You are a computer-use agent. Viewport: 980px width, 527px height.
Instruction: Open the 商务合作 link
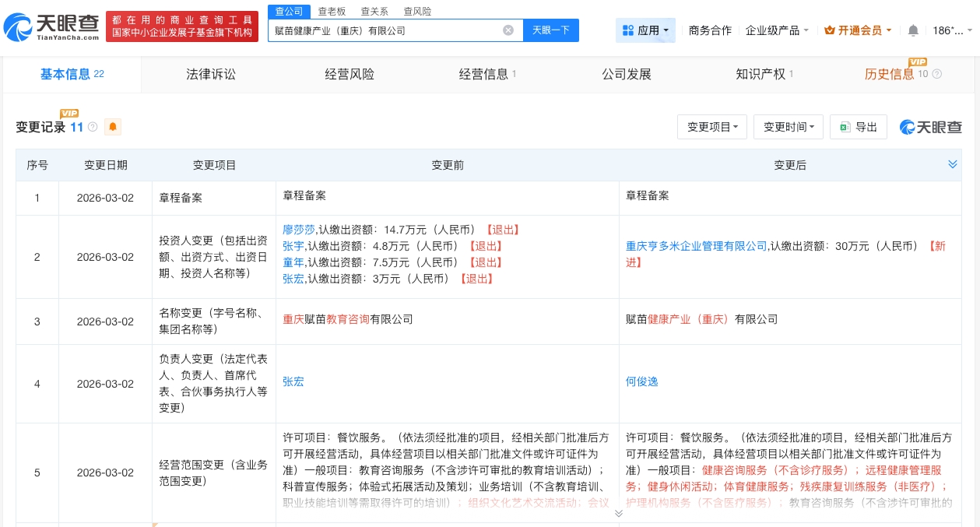[710, 30]
